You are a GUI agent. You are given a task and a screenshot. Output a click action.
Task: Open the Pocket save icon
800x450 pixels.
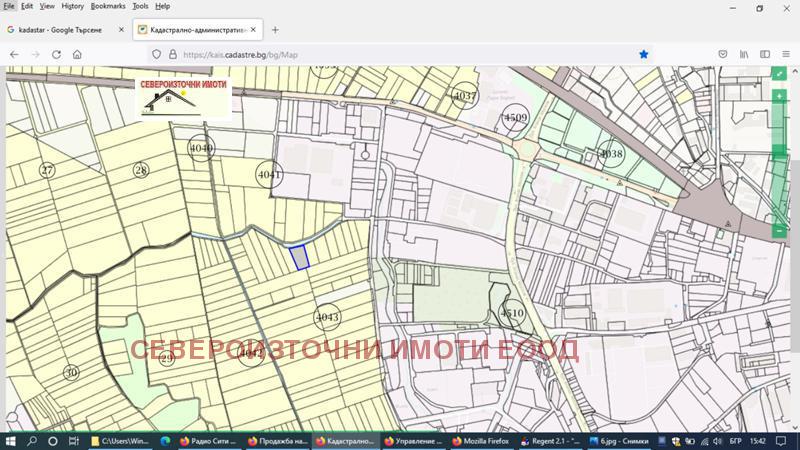pos(722,54)
